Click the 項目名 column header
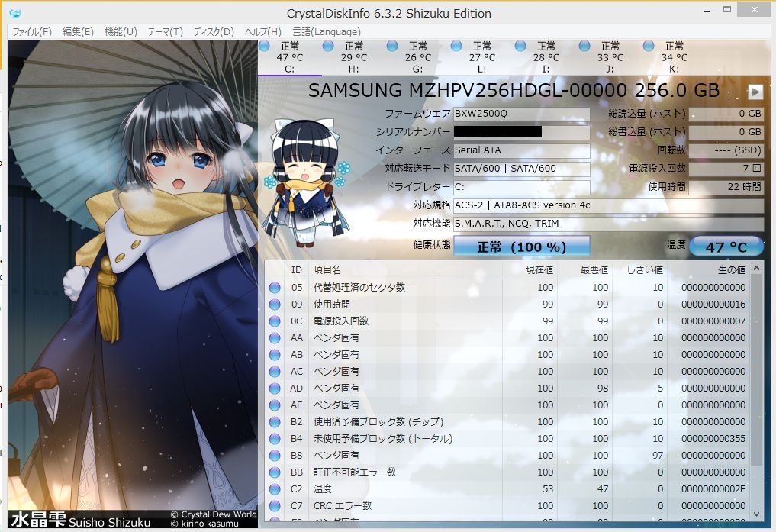This screenshot has height=532, width=776. point(406,269)
